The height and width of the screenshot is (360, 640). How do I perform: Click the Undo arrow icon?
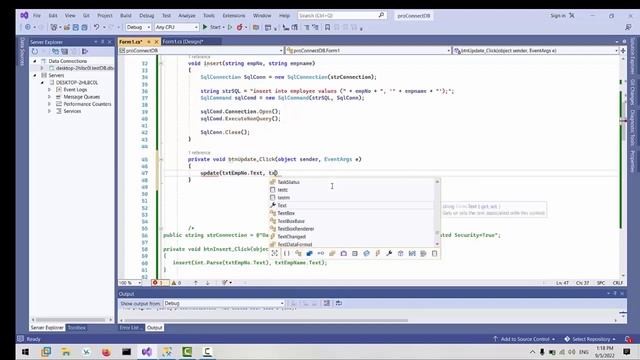[96, 27]
